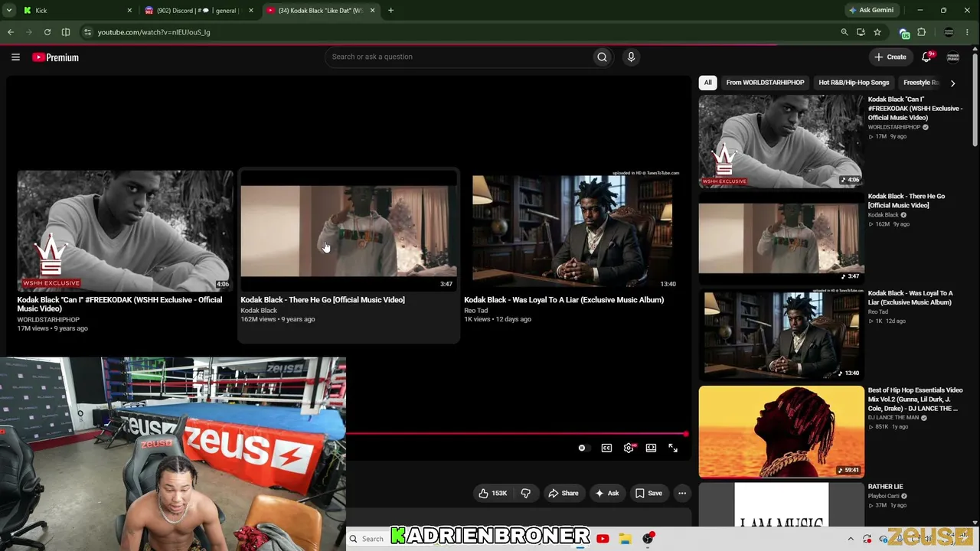Open the YouTube account avatar menu
Viewport: 980px width, 551px height.
(953, 57)
